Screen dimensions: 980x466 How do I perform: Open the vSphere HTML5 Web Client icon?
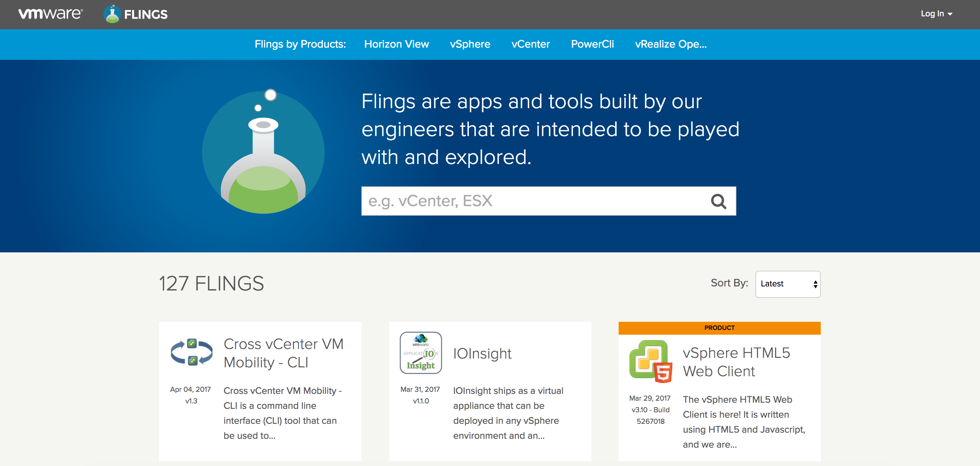651,361
